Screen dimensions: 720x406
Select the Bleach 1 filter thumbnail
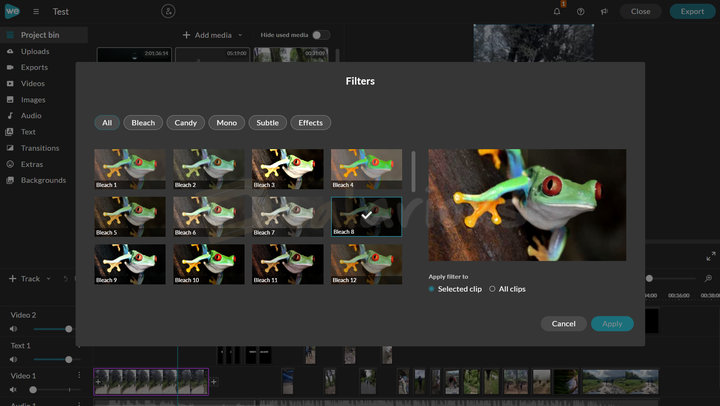(130, 169)
